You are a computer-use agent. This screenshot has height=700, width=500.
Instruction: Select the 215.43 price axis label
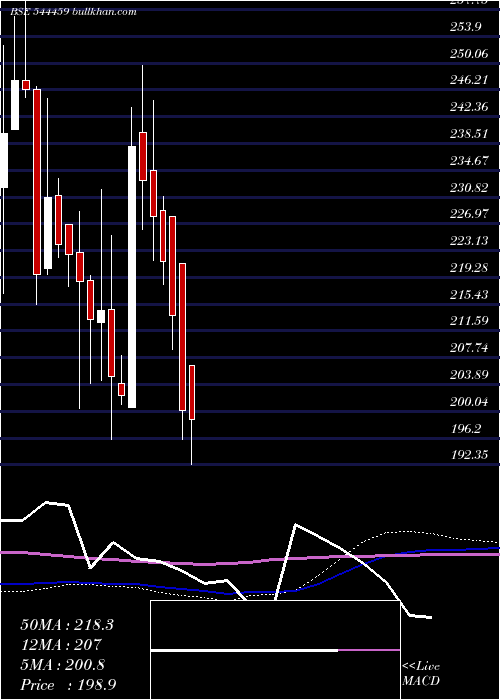pos(469,294)
